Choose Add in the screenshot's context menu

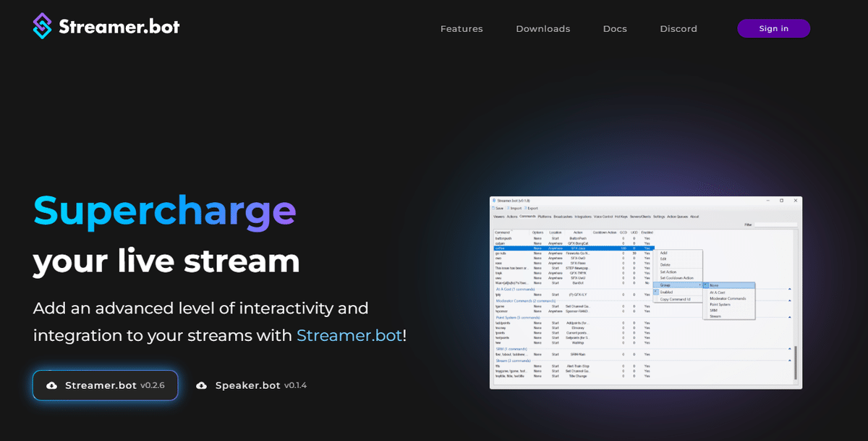[664, 253]
